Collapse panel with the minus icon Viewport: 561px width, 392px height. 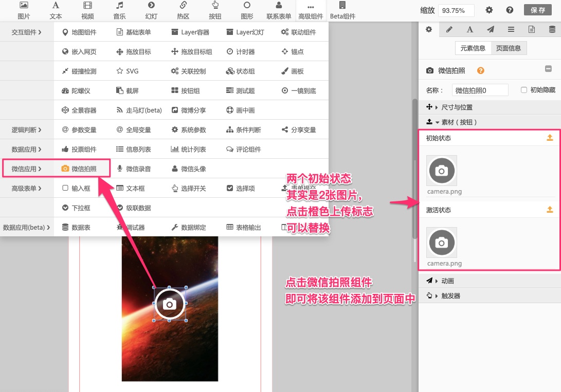click(548, 69)
